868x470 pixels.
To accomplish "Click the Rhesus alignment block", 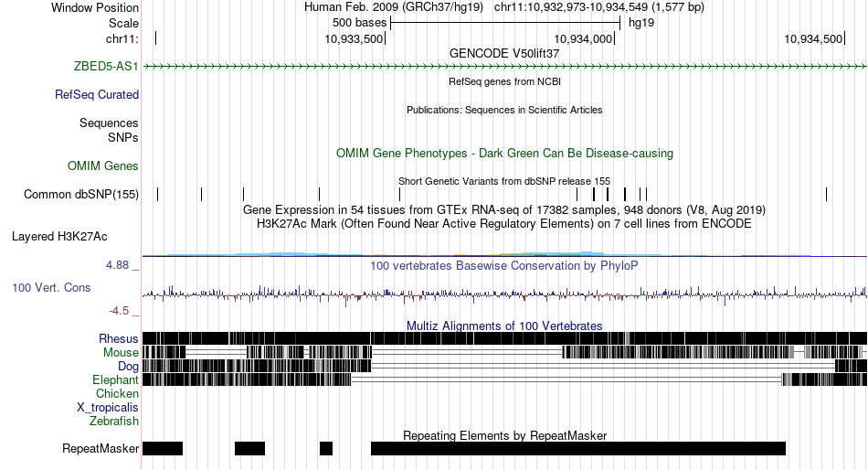I will pos(504,338).
